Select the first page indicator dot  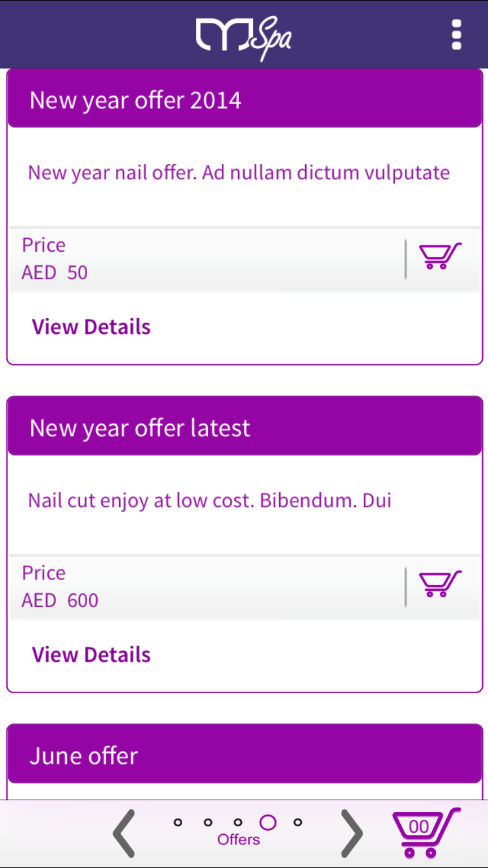tap(178, 822)
